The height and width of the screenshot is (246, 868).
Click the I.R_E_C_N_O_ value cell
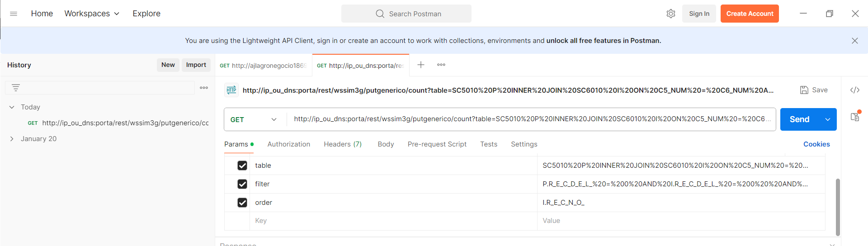681,203
